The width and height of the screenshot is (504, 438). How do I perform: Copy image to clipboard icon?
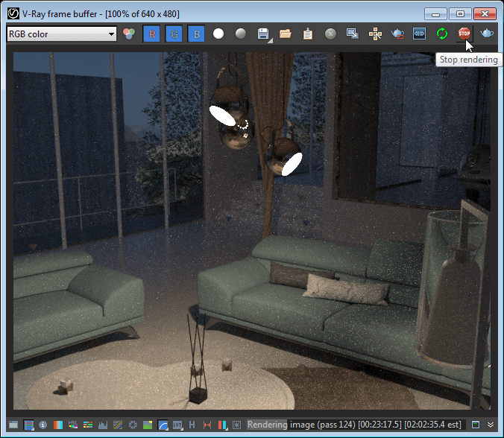[308, 34]
